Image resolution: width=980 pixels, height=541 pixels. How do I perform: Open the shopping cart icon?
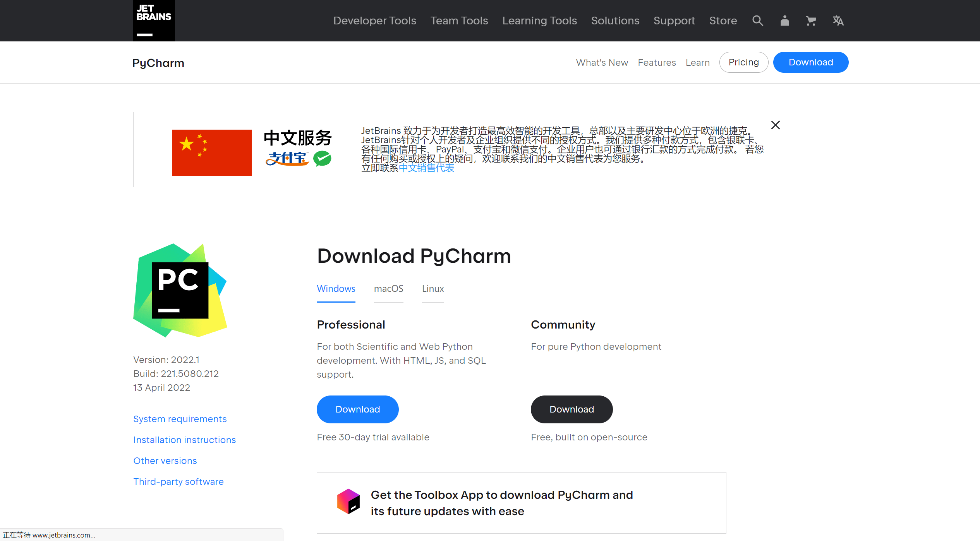(811, 21)
